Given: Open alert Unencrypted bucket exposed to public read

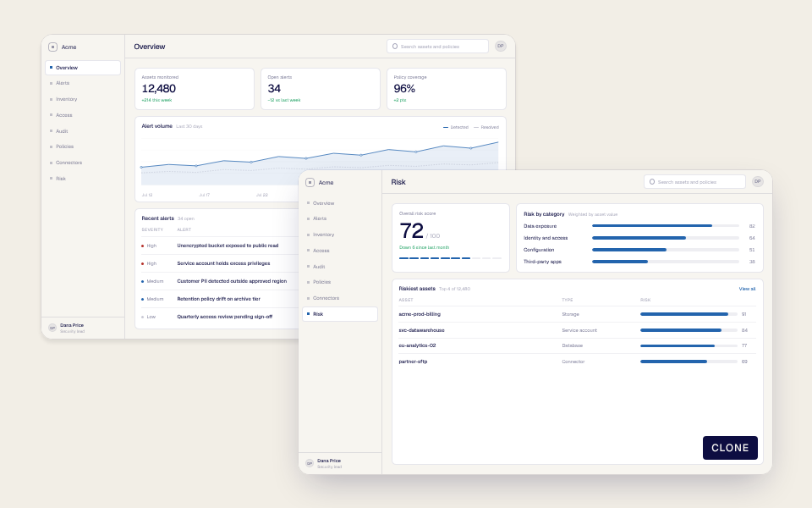Looking at the screenshot, I should (x=228, y=246).
